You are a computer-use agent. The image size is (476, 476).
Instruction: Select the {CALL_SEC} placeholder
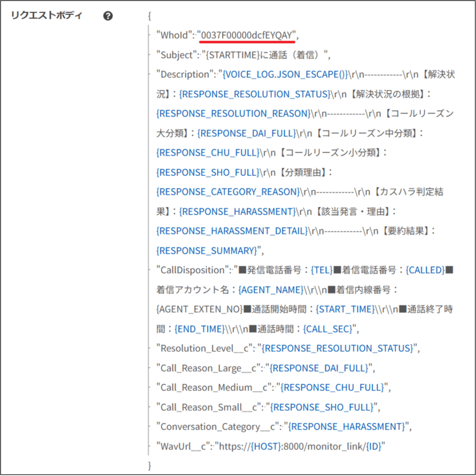point(328,329)
